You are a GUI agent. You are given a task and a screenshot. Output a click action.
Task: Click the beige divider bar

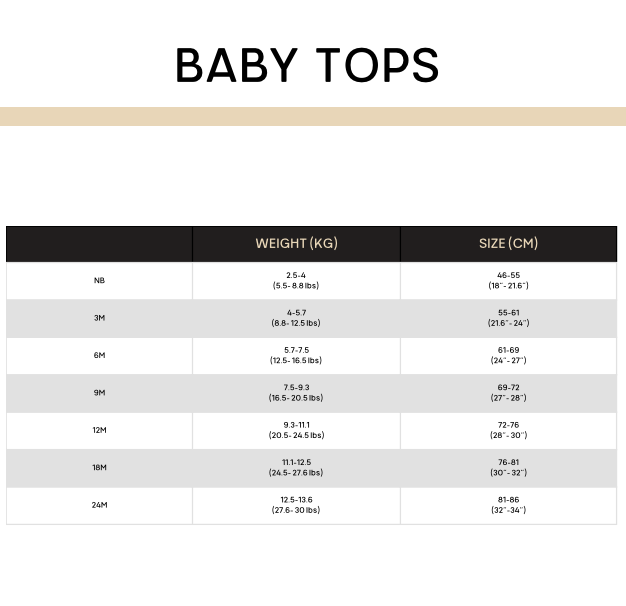click(313, 117)
